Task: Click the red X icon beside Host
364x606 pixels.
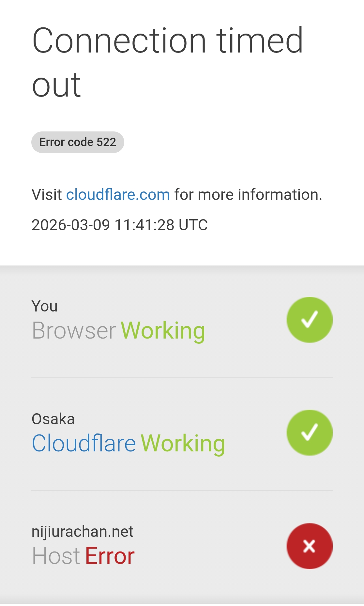Action: pos(310,546)
